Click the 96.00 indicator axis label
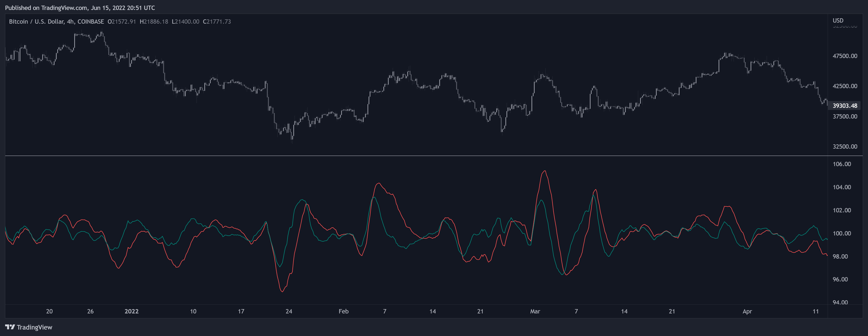Screen dimensions: 868x336 point(840,279)
